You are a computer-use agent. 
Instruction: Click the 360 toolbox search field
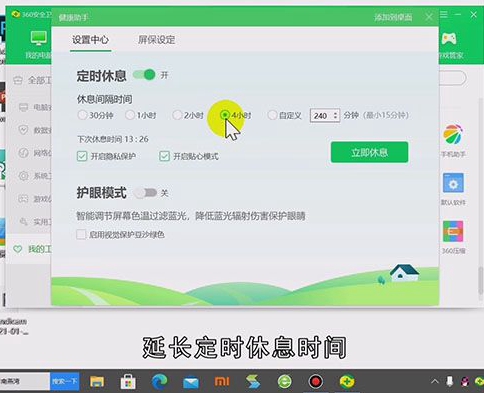[452, 78]
